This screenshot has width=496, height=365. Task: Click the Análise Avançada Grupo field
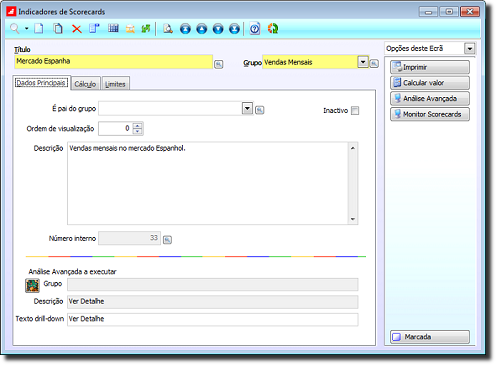(213, 285)
